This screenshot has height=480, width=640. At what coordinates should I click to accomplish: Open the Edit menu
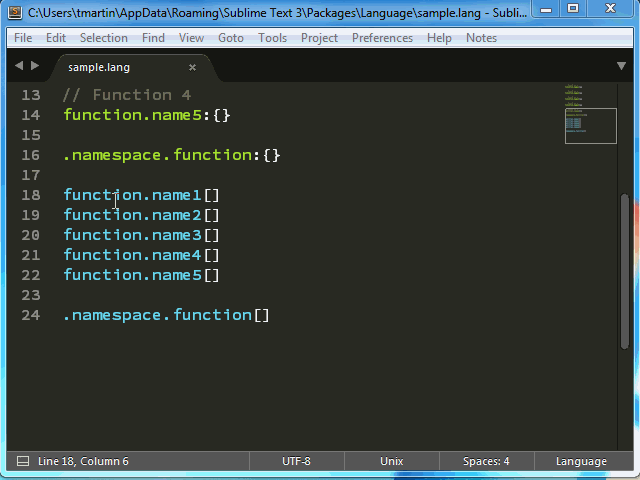point(56,38)
